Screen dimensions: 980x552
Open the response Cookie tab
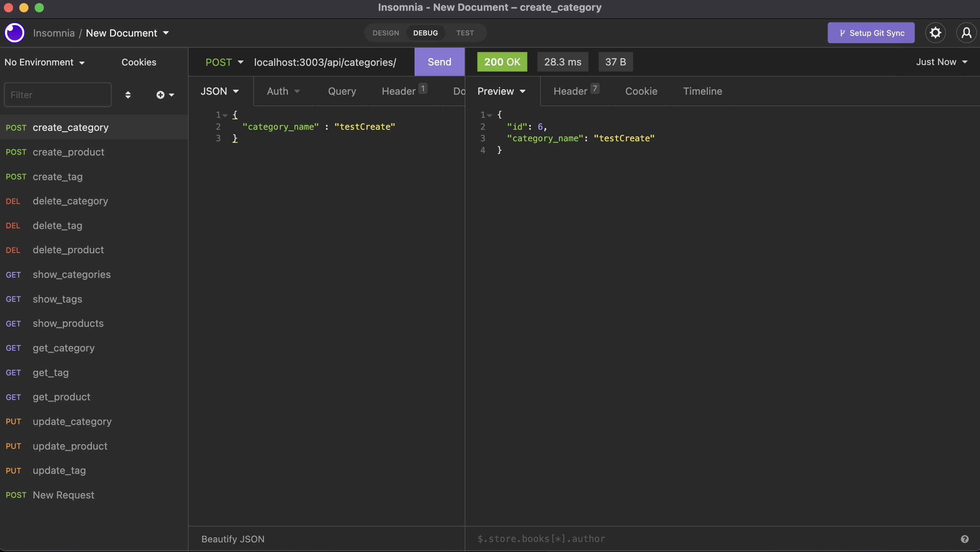[x=641, y=91]
